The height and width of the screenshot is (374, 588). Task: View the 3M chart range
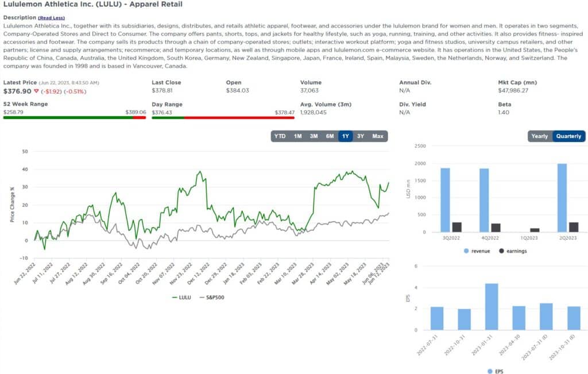[x=313, y=136]
